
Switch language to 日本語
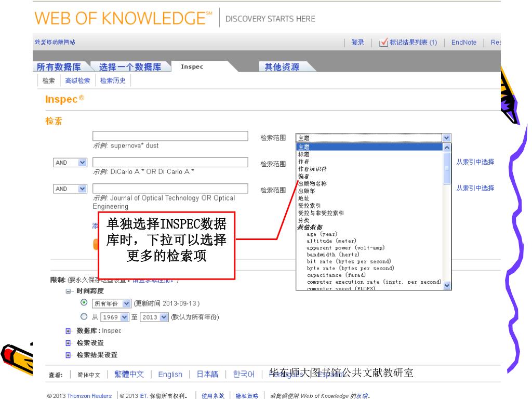[207, 374]
